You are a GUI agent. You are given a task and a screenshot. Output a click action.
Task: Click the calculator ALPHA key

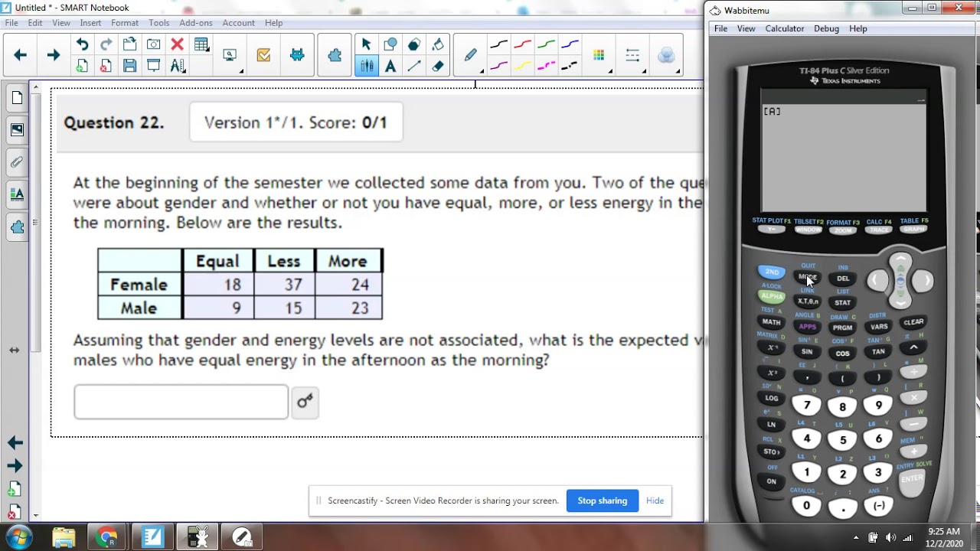(772, 296)
